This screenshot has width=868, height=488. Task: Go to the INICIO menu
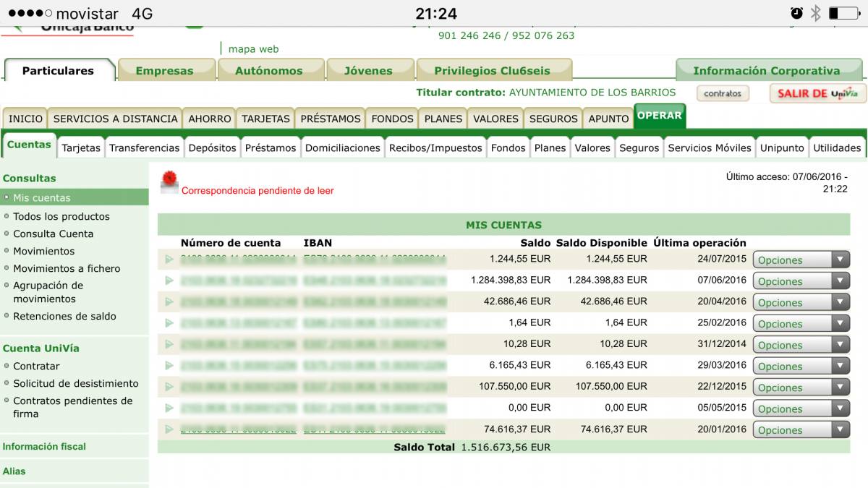[25, 119]
